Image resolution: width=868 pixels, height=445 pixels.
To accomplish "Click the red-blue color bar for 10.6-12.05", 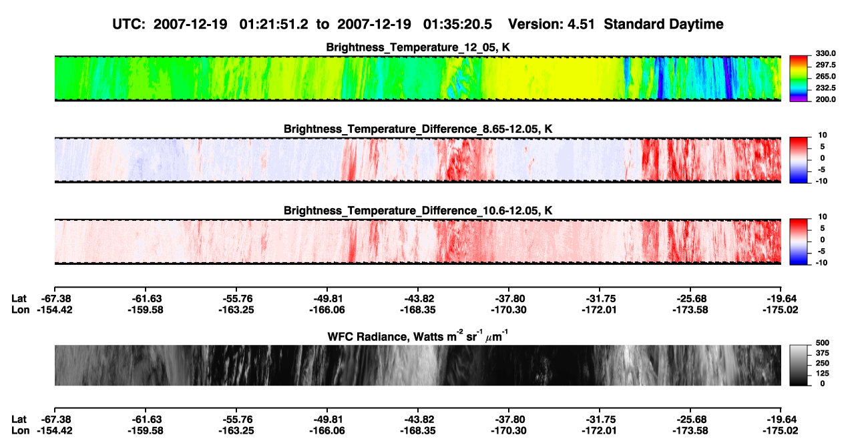I will coord(799,242).
